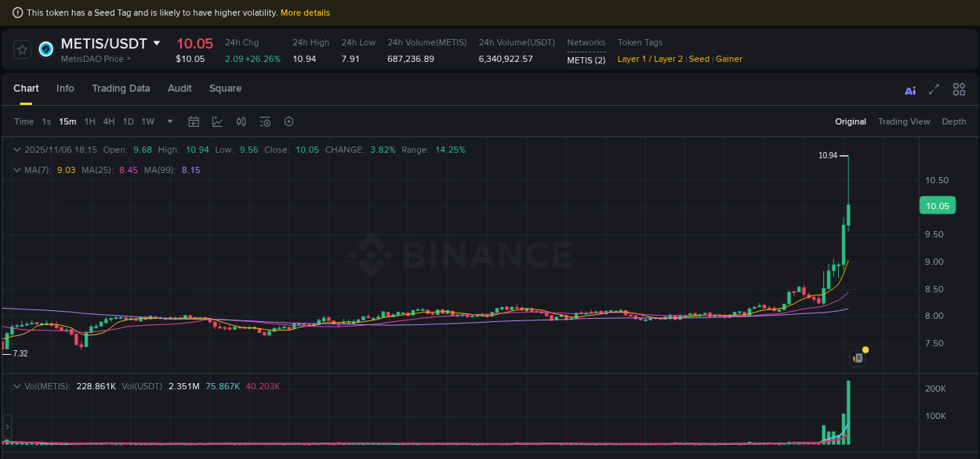Click the green 10.05 price label

tap(937, 205)
